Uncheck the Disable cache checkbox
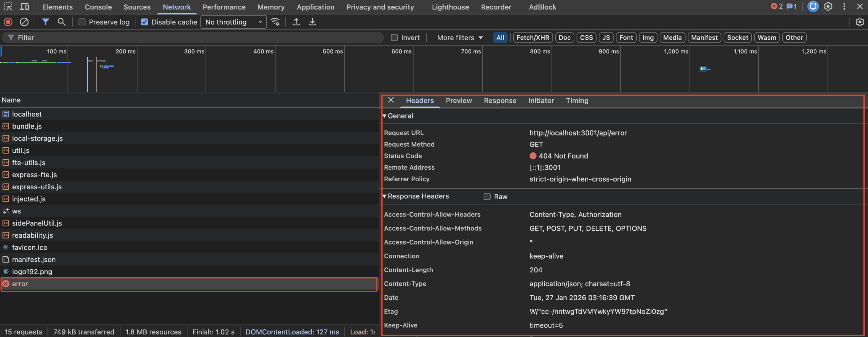 144,22
